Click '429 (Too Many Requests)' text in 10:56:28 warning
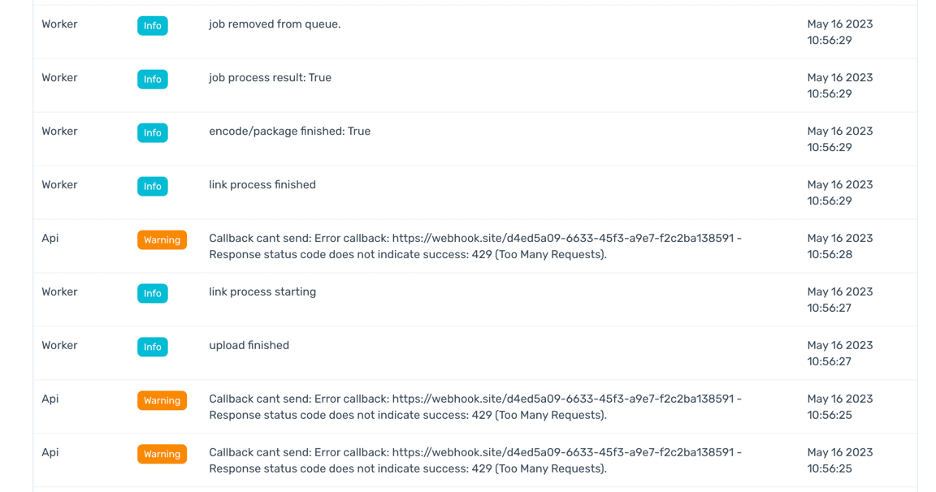The width and height of the screenshot is (936, 492). (538, 254)
